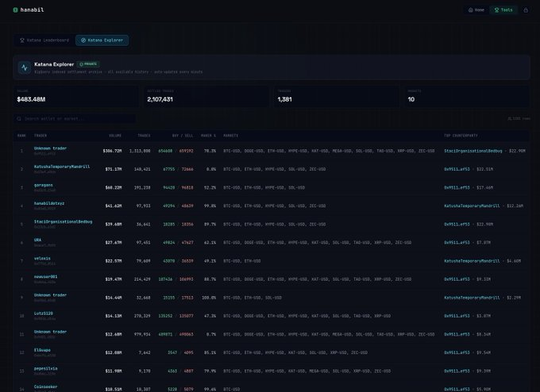Open trader pepesilvia

click(45, 368)
